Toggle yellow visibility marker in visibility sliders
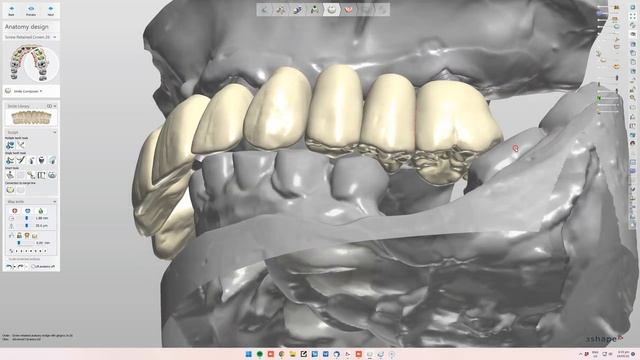The height and width of the screenshot is (360, 640). (599, 111)
